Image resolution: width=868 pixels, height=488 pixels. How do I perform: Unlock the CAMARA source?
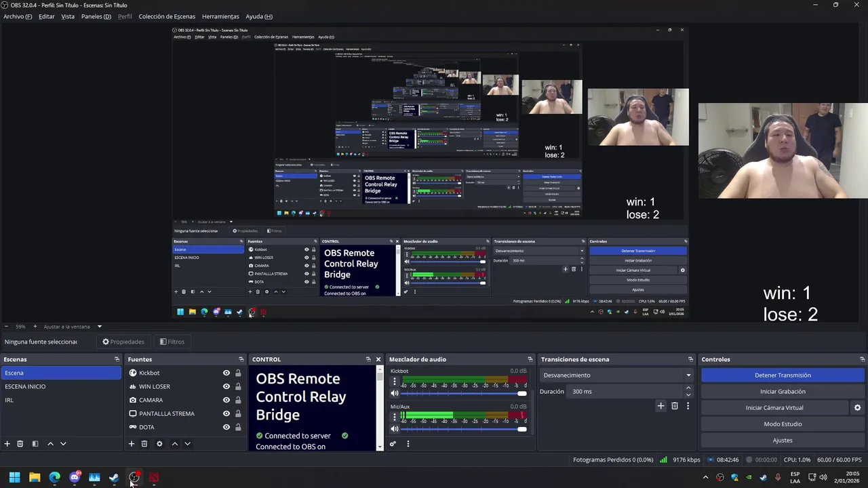coord(238,400)
